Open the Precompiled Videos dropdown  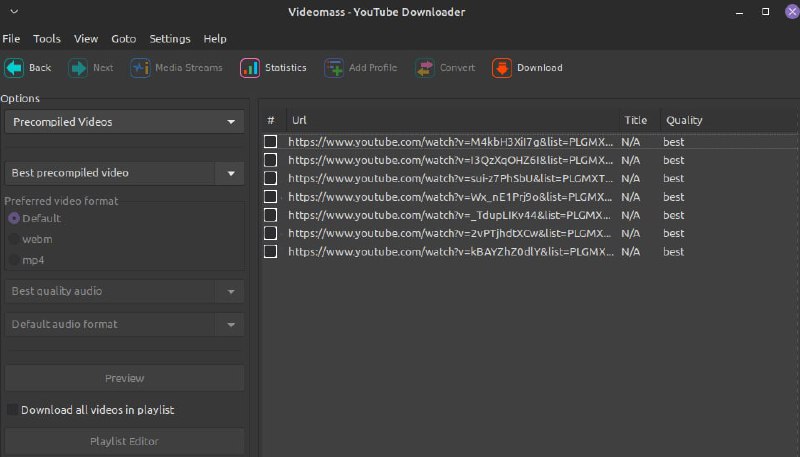tap(124, 122)
